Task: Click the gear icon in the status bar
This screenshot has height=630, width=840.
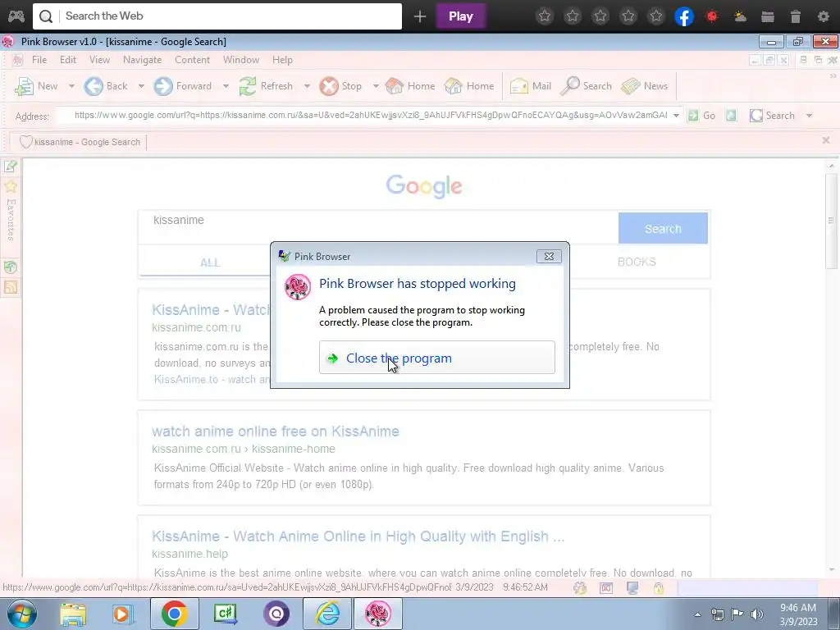Action: point(580,587)
